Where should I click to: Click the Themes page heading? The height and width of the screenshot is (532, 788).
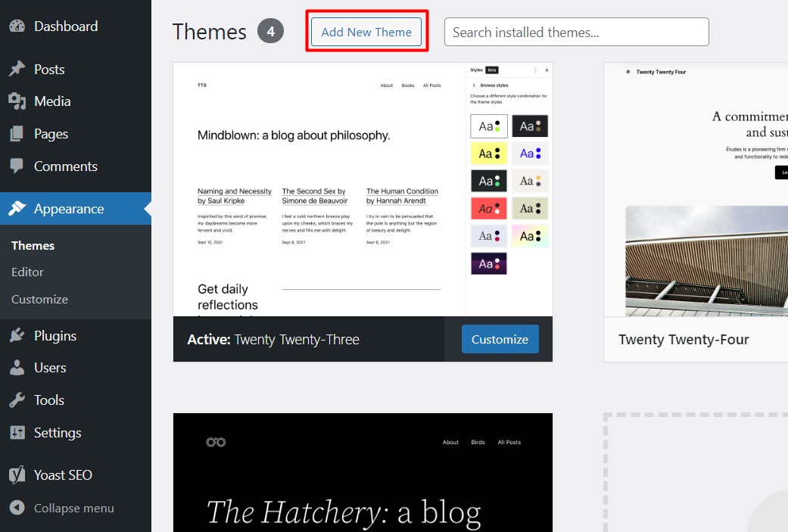(210, 32)
